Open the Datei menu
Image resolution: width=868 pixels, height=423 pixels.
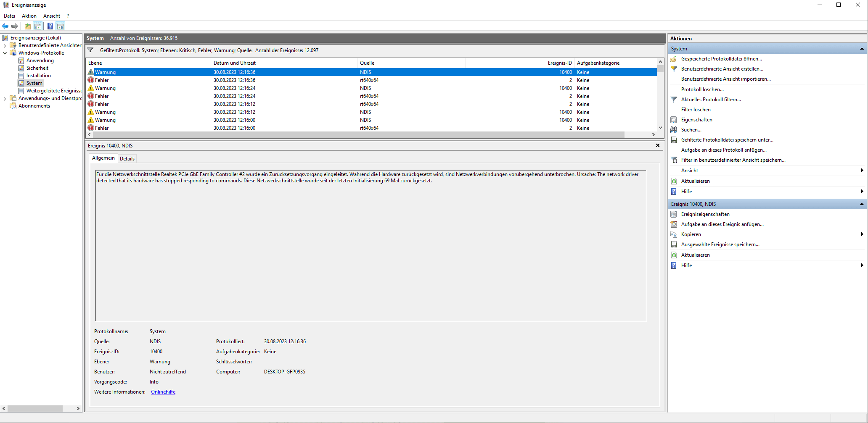pos(9,16)
